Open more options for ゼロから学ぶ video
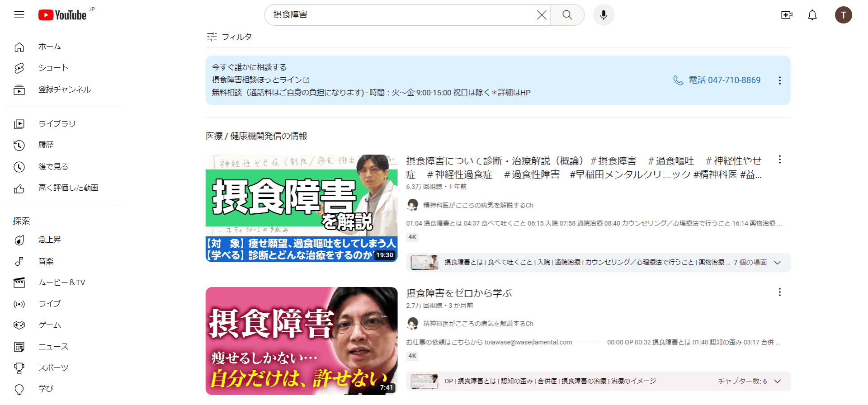 pyautogui.click(x=779, y=292)
